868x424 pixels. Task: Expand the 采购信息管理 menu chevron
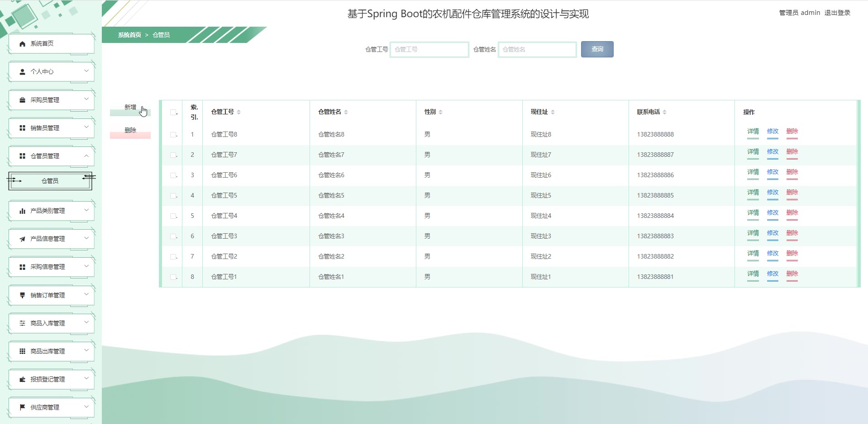click(x=86, y=266)
